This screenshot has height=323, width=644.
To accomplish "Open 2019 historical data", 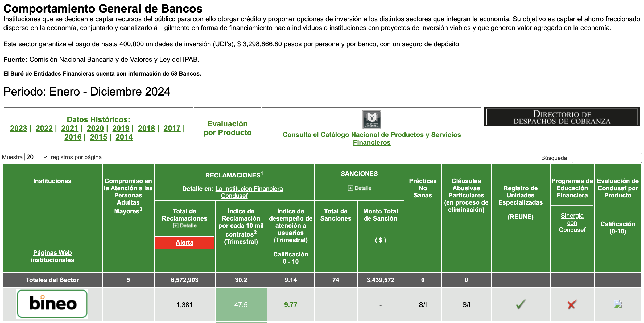I will 121,128.
